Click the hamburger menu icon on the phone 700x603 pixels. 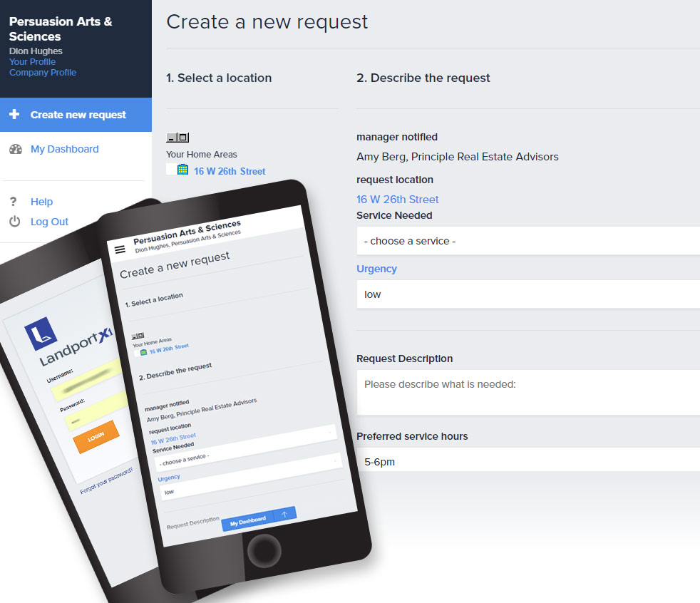point(120,249)
